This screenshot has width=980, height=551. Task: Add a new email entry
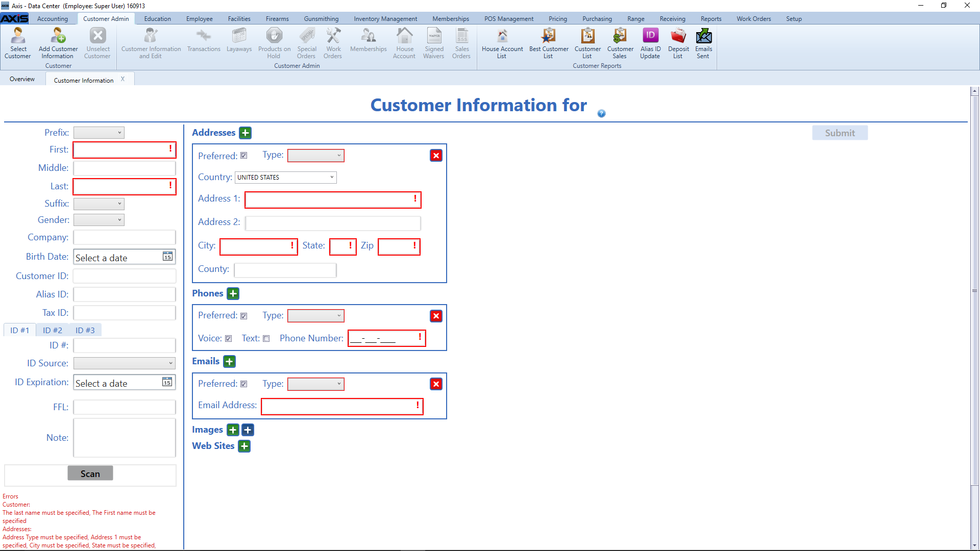click(230, 362)
